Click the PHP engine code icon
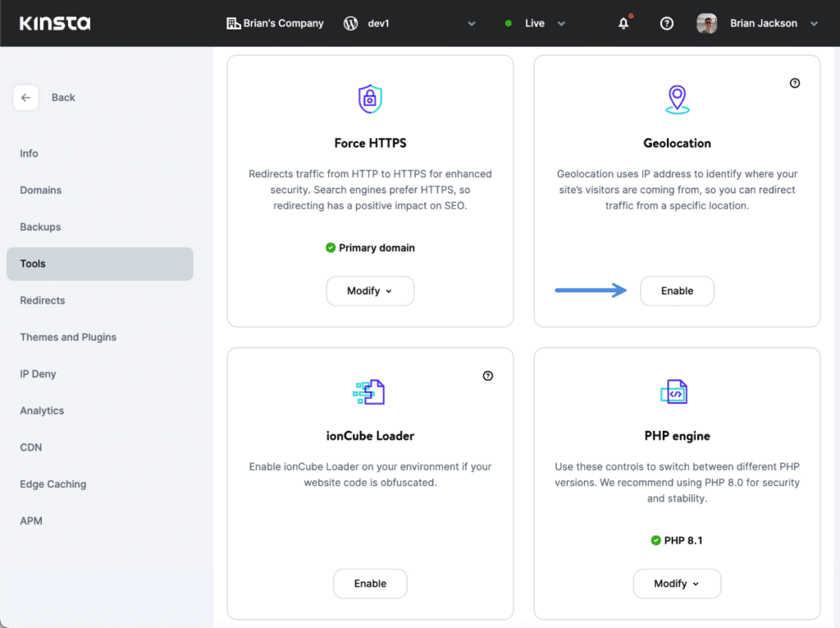 [x=674, y=392]
